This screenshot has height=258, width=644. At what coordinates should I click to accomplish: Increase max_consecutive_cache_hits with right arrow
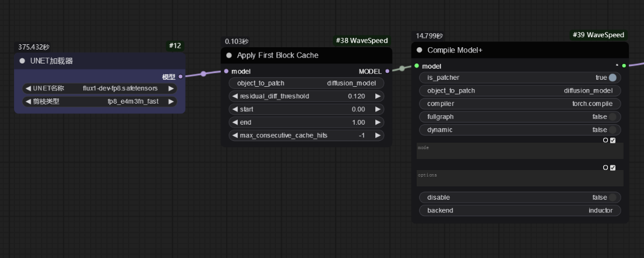(x=378, y=136)
